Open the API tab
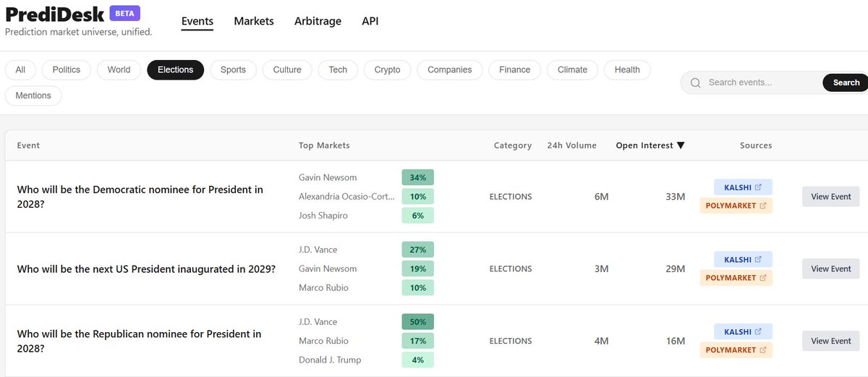This screenshot has width=868, height=377. 370,21
